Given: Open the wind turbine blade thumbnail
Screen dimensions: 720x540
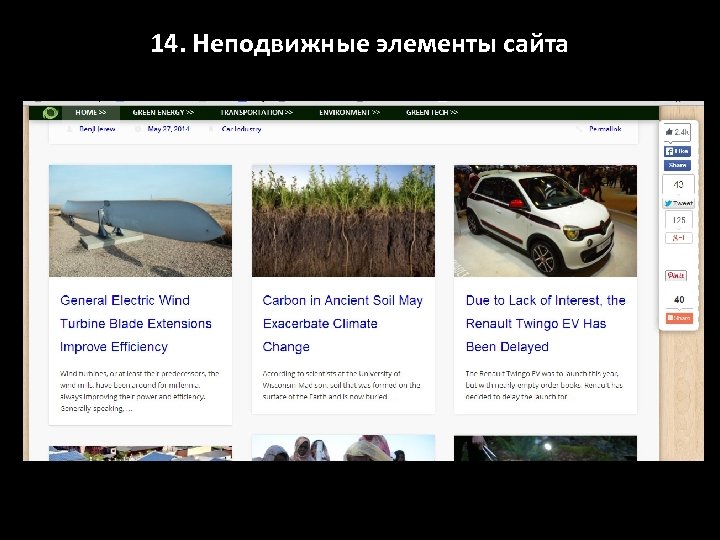Looking at the screenshot, I should coord(141,221).
